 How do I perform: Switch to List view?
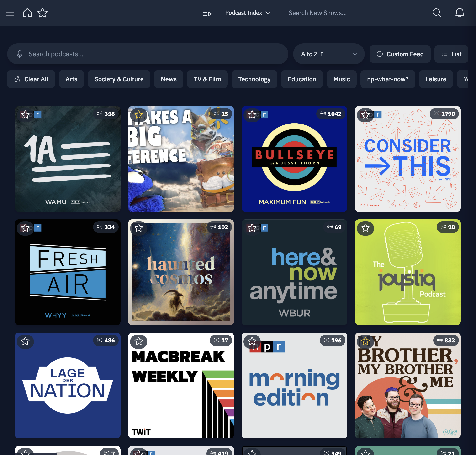click(x=451, y=54)
